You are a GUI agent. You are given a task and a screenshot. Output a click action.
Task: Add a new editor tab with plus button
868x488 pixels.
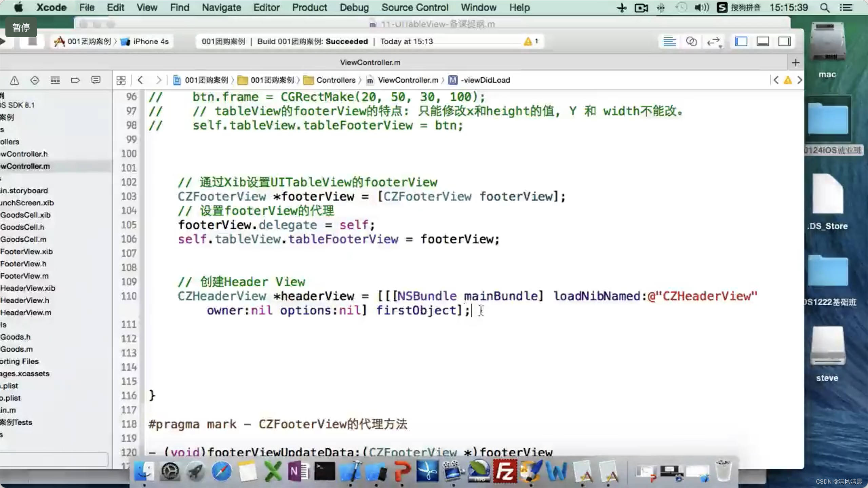click(x=795, y=63)
